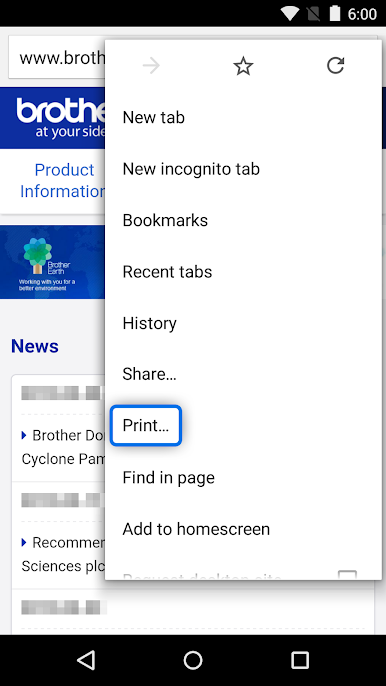This screenshot has width=386, height=686.
Task: Tap the Brother Earth tree logo banner
Action: coord(53,262)
